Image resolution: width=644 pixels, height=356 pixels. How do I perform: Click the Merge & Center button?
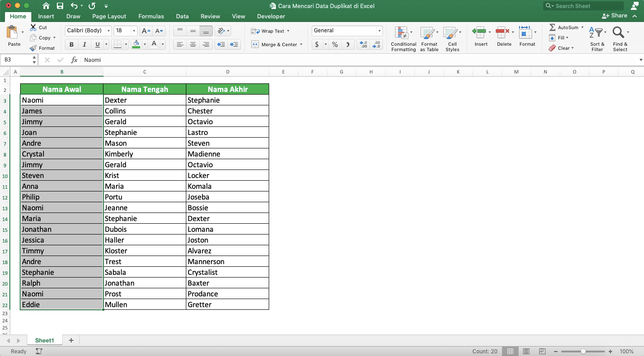pos(274,44)
